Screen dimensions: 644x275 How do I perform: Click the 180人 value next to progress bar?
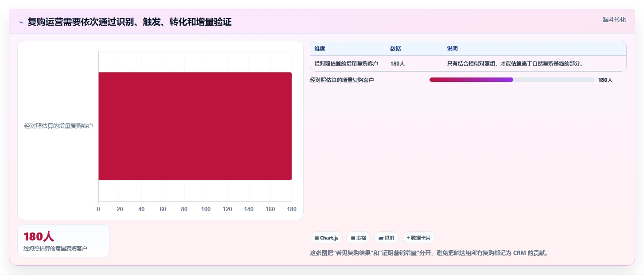605,80
